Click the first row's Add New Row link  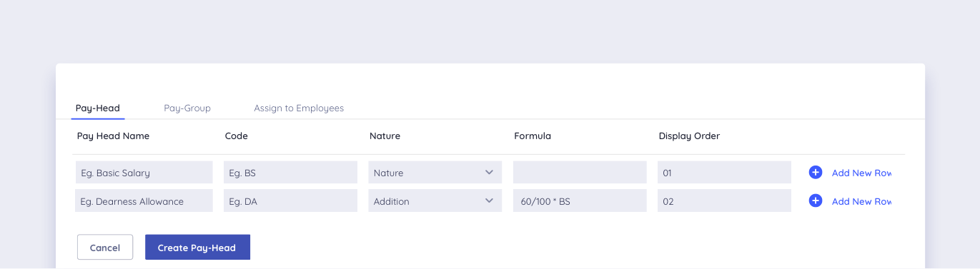pos(861,173)
